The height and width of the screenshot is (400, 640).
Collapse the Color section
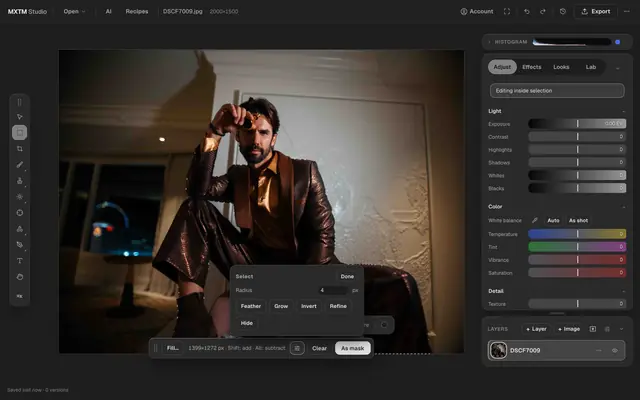tap(623, 207)
